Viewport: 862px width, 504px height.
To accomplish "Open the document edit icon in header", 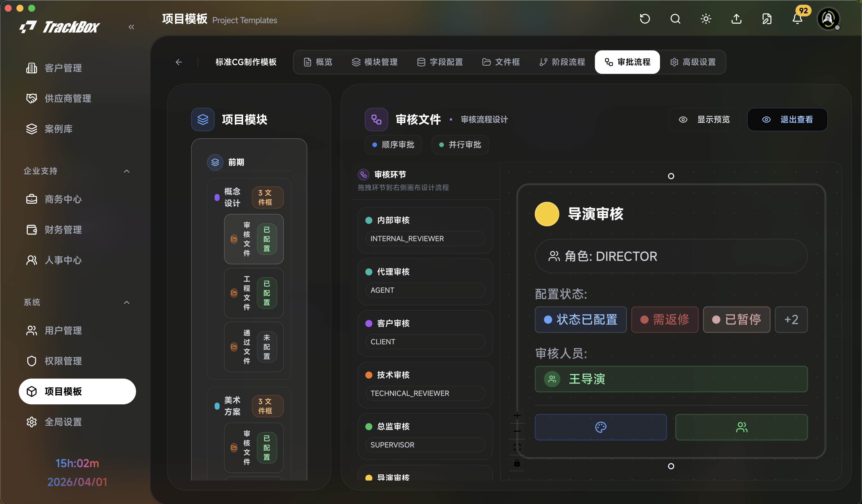I will (x=767, y=19).
